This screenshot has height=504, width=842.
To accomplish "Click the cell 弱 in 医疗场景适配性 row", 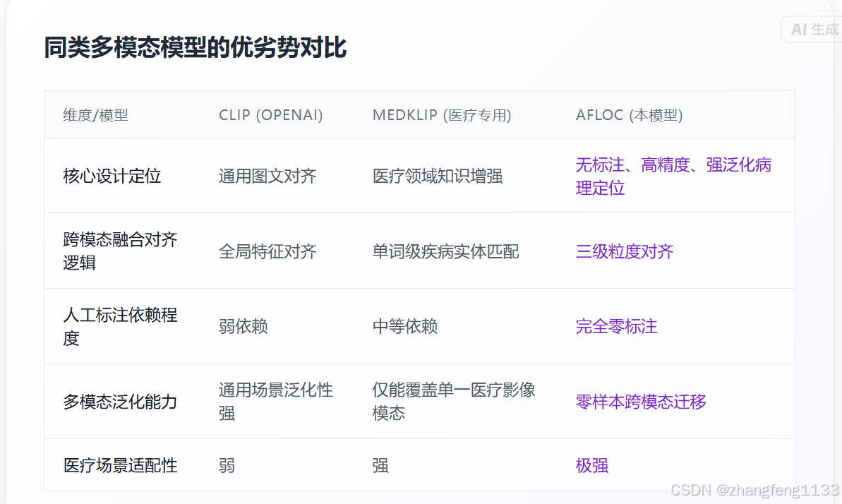I will point(227,465).
